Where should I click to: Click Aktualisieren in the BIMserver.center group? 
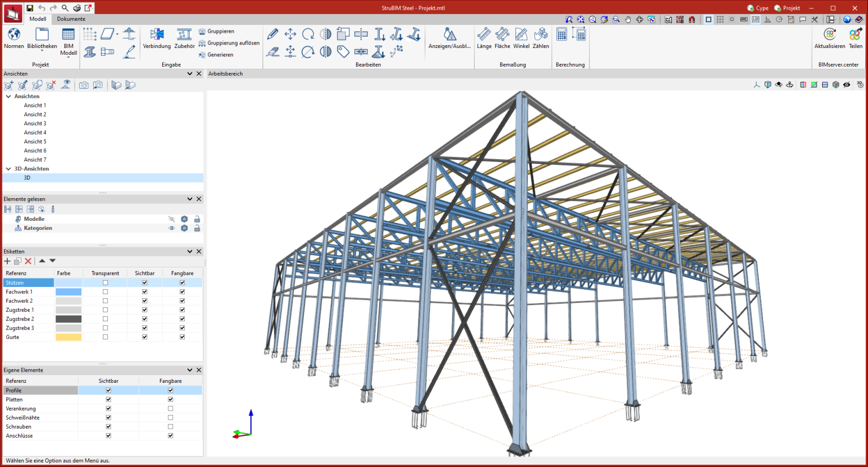[829, 35]
